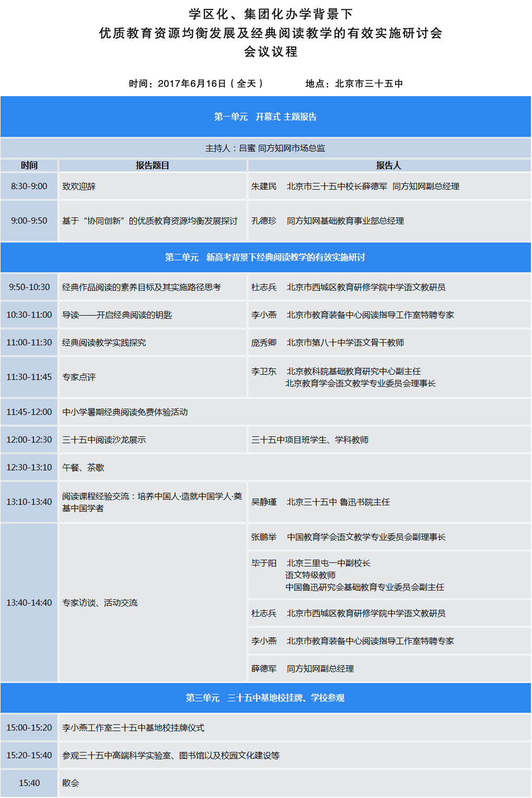Click the line 中国鲁迅研究会基础教育专业委员会副主任
This screenshot has width=532, height=798.
click(365, 587)
